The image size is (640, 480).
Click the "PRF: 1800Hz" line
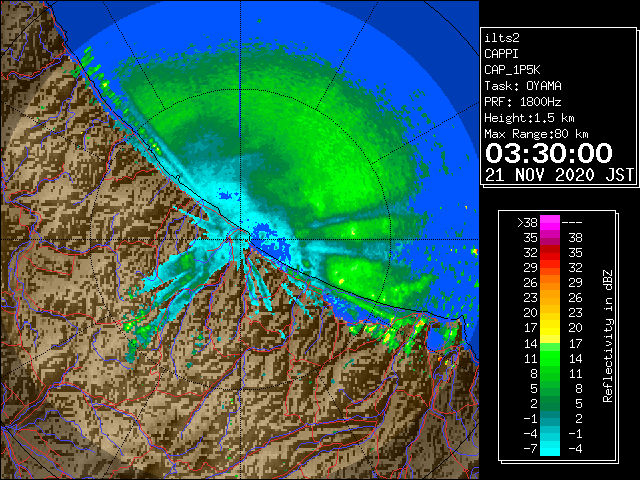523,102
